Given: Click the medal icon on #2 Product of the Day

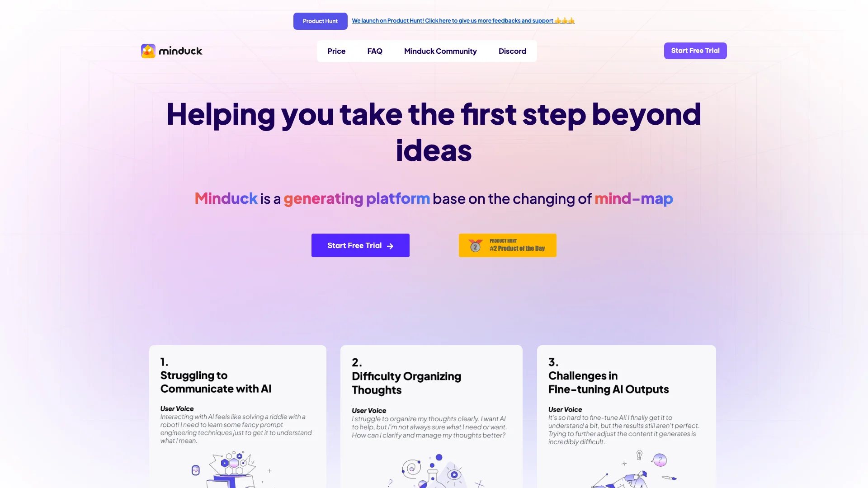Looking at the screenshot, I should [475, 245].
